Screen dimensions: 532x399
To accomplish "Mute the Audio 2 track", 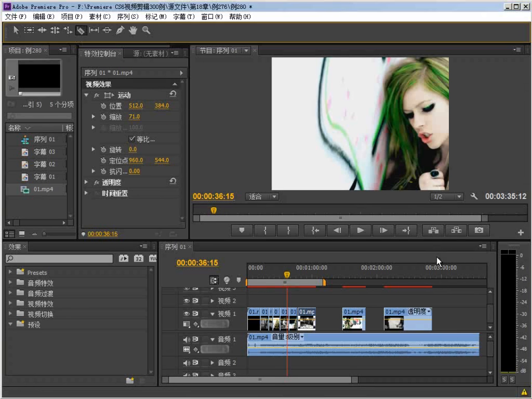I will (x=186, y=362).
